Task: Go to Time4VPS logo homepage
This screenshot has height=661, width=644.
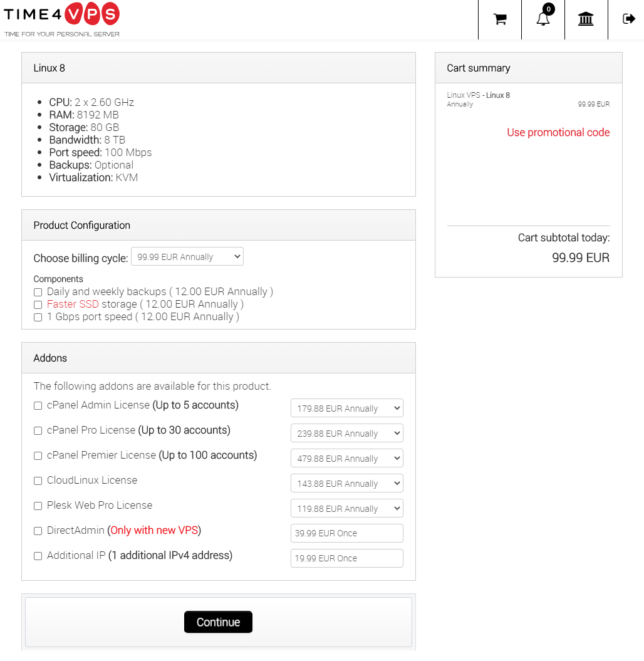Action: click(x=61, y=19)
